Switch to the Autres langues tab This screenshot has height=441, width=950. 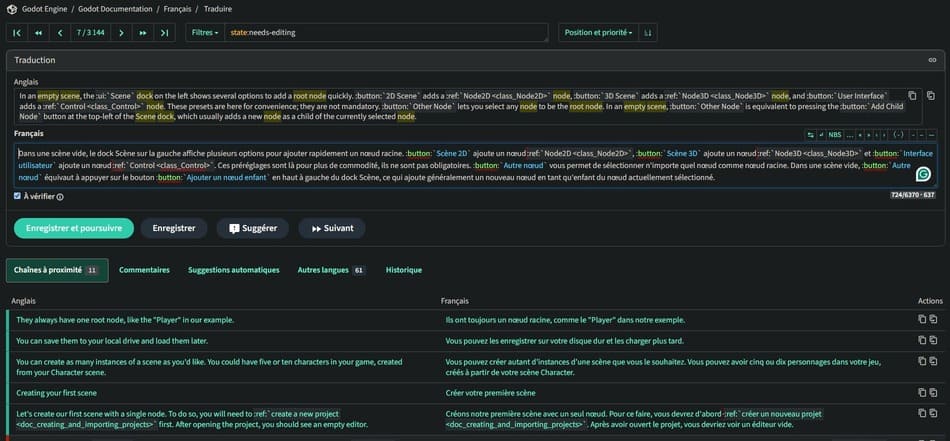pos(331,270)
